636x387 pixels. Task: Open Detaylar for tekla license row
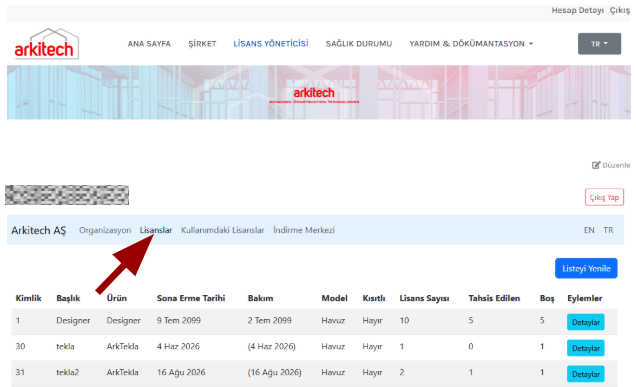(x=586, y=348)
